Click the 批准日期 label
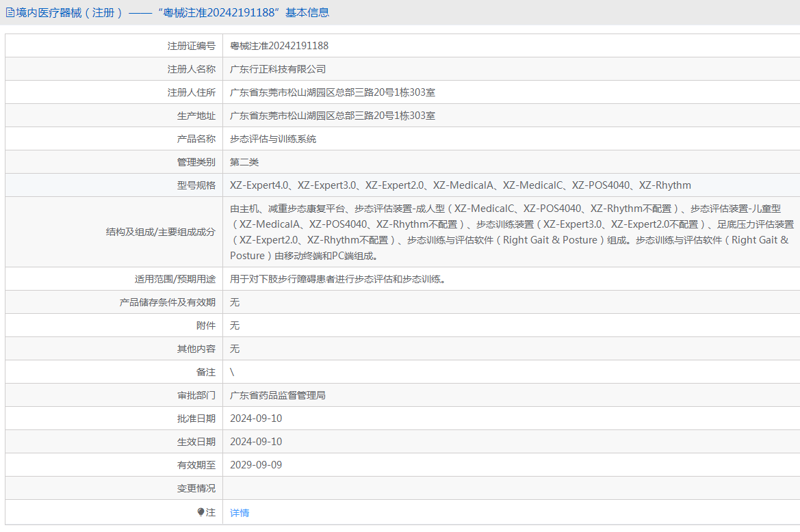800x532 pixels. coord(196,419)
